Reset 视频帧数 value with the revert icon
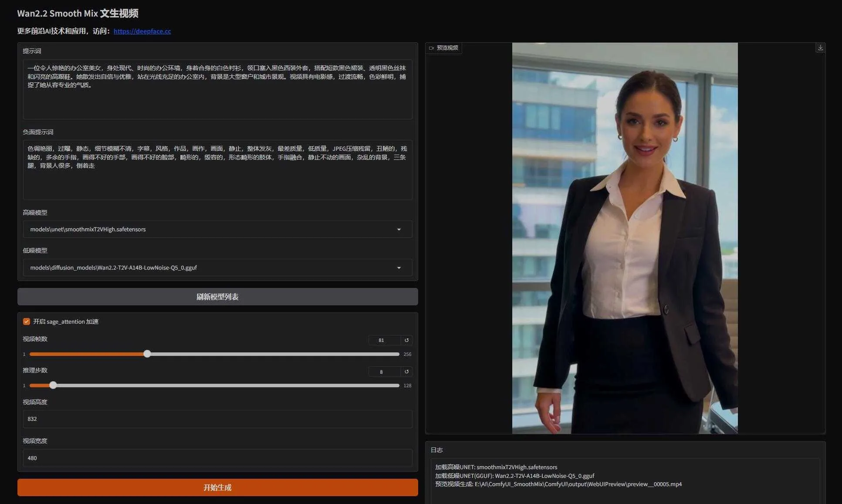The width and height of the screenshot is (842, 504). tap(406, 340)
